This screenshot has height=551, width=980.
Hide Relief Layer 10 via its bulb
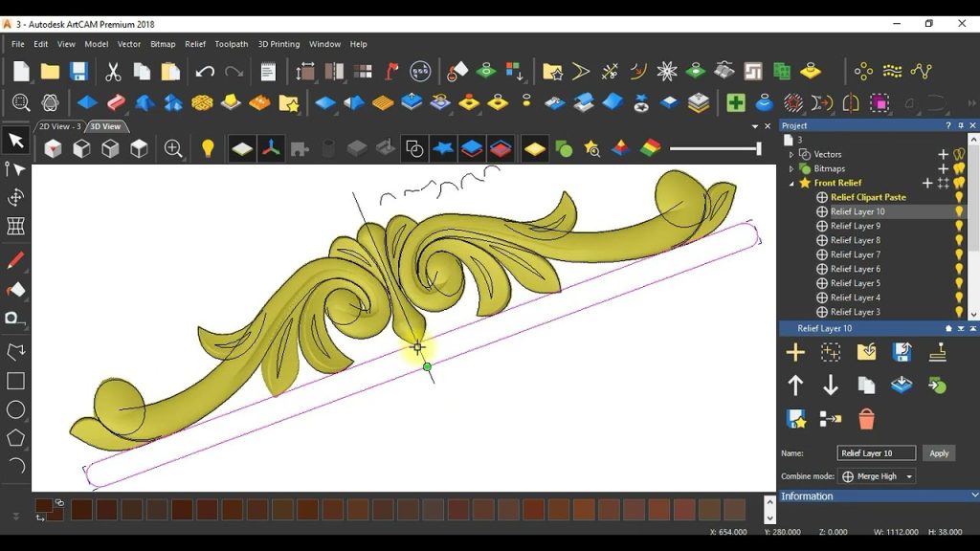[x=960, y=210]
